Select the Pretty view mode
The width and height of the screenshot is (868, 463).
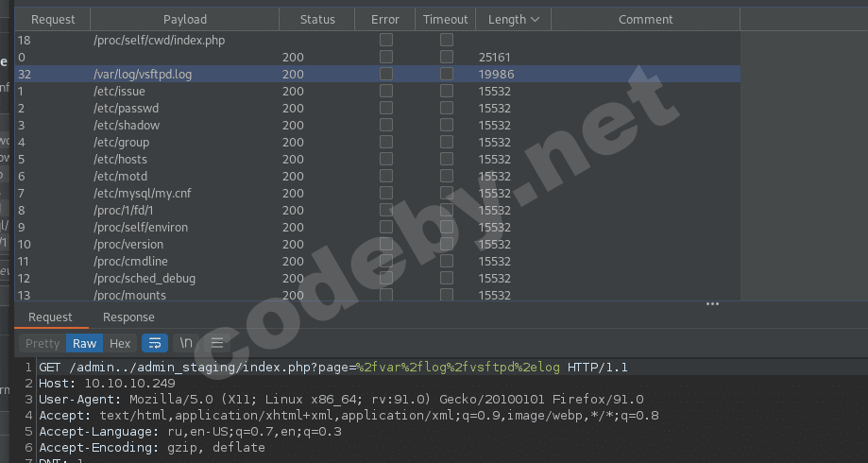43,343
